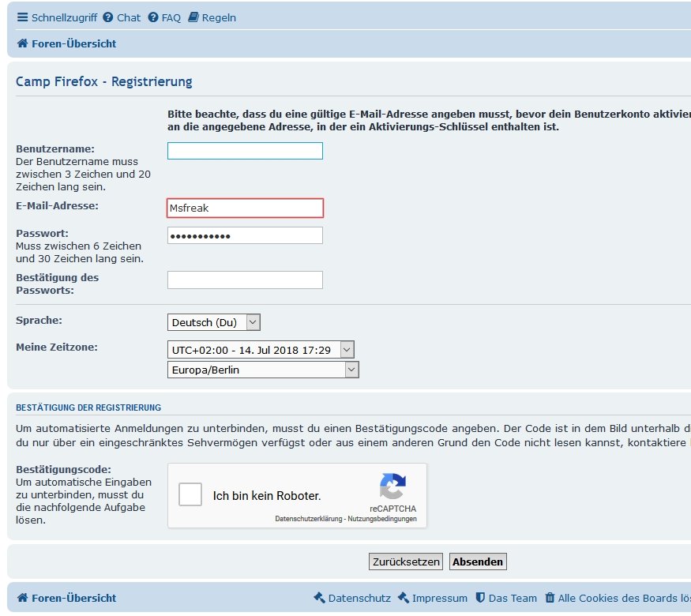Open the Impressum footer link

(439, 598)
